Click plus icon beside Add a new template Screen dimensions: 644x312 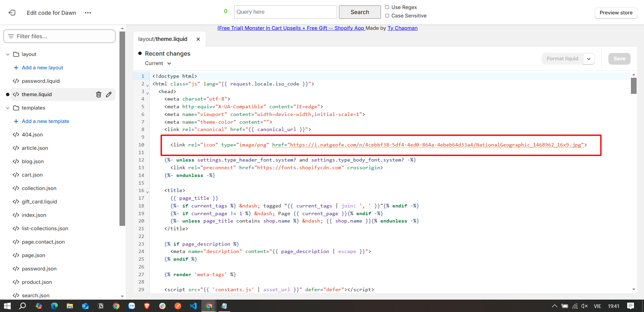click(16, 121)
